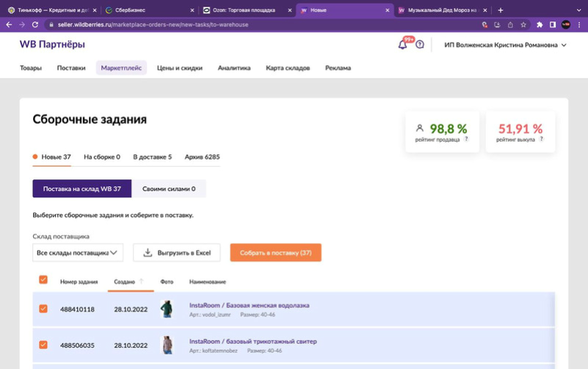This screenshot has height=369, width=588.
Task: Open the notifications bell icon
Action: 402,45
